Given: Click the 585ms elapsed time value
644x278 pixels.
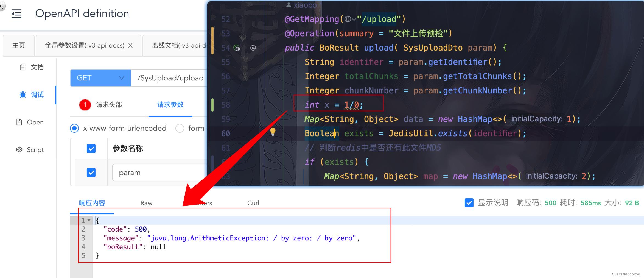Looking at the screenshot, I should click(x=591, y=203).
